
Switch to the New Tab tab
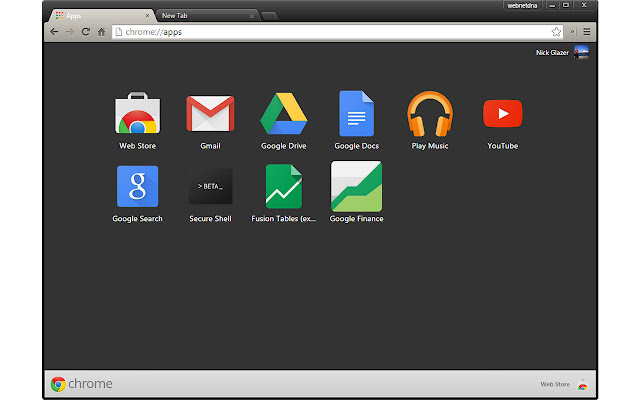pos(206,16)
